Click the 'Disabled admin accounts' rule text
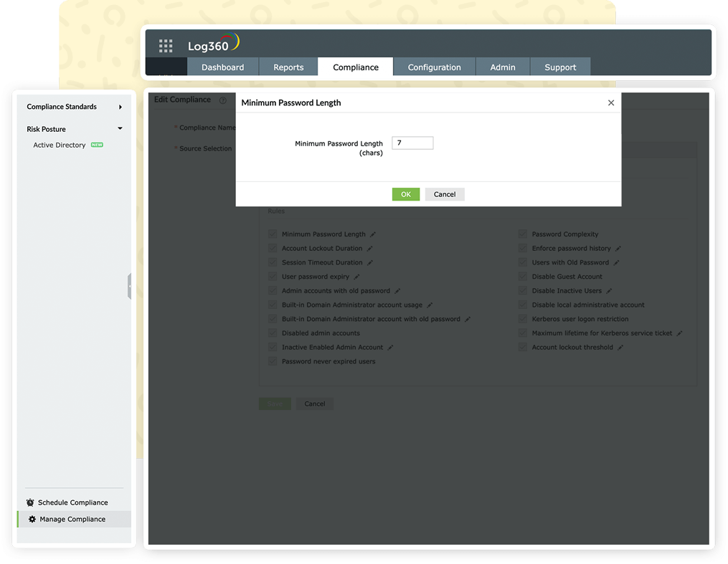728x564 pixels. (x=321, y=333)
